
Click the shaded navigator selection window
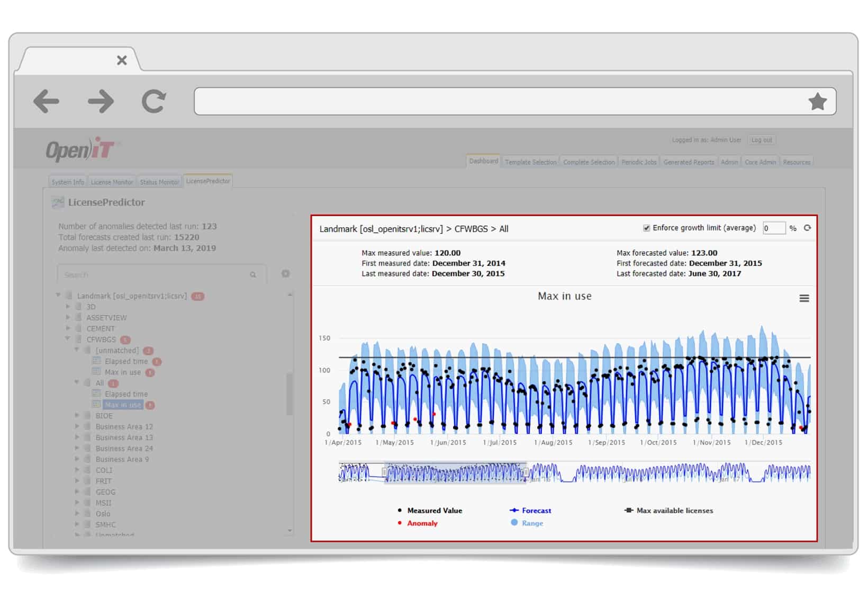pyautogui.click(x=455, y=472)
